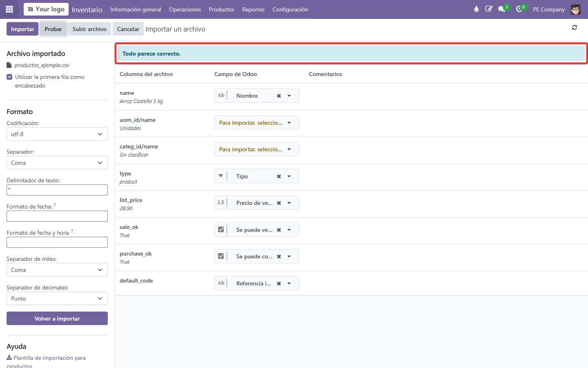
Task: Open the Separador de decimales dropdown
Action: click(x=57, y=298)
